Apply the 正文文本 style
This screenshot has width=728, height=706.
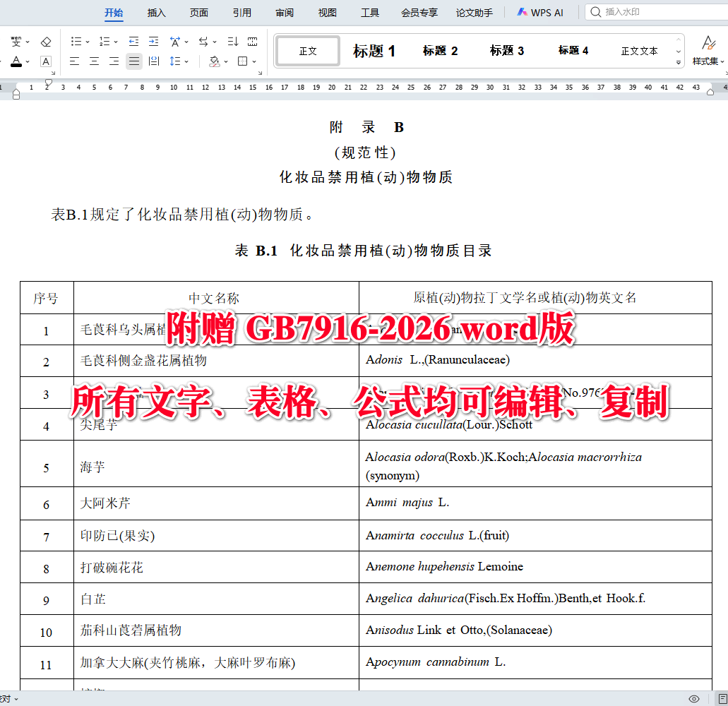[639, 51]
